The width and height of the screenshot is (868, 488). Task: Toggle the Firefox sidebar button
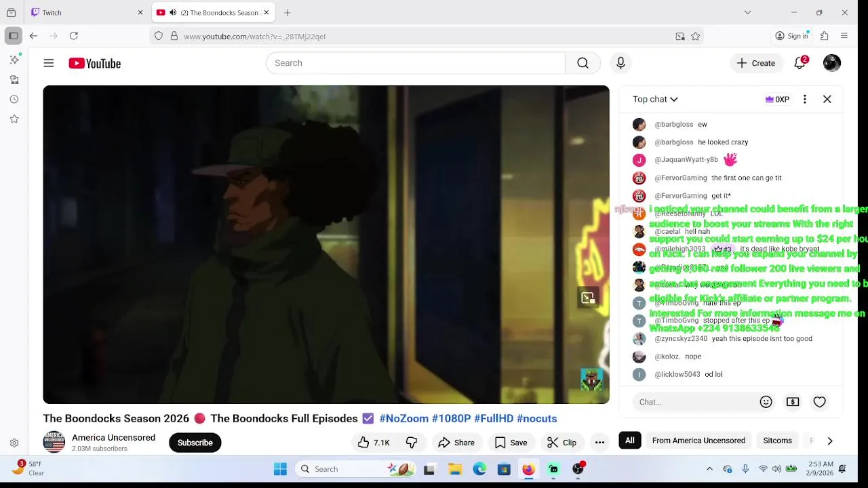(x=13, y=36)
